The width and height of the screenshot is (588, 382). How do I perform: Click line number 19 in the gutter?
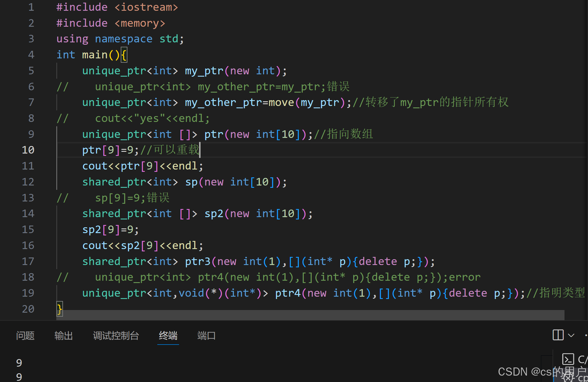point(28,293)
